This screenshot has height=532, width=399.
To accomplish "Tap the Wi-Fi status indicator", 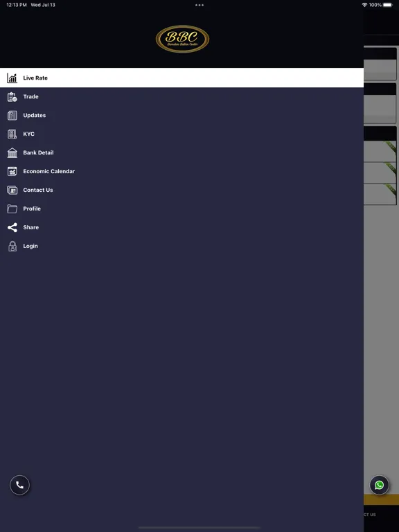I will coord(365,5).
